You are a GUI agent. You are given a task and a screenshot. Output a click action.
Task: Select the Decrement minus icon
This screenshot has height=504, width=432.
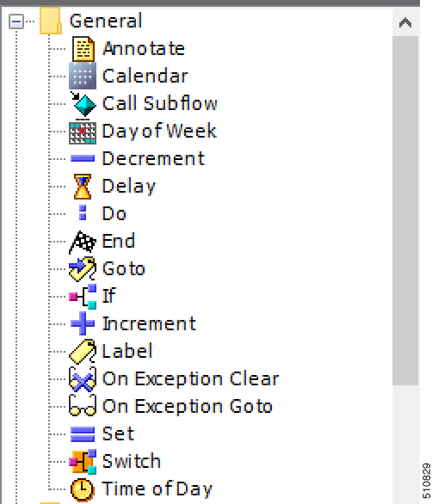83,158
